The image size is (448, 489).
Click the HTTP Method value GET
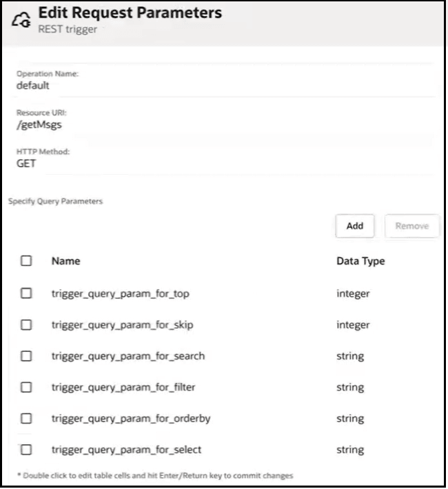(26, 163)
